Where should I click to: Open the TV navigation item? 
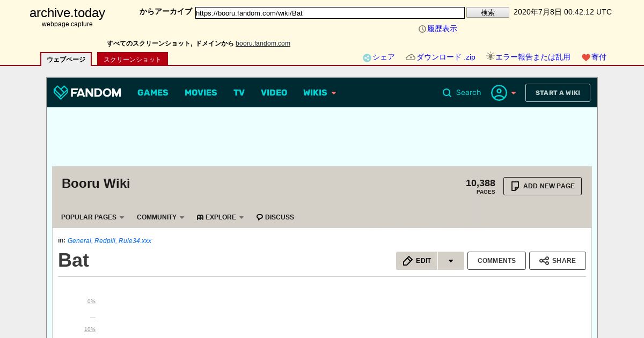tap(239, 93)
